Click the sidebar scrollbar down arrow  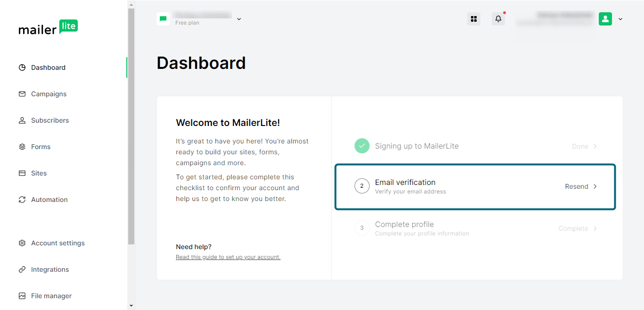[x=131, y=306]
